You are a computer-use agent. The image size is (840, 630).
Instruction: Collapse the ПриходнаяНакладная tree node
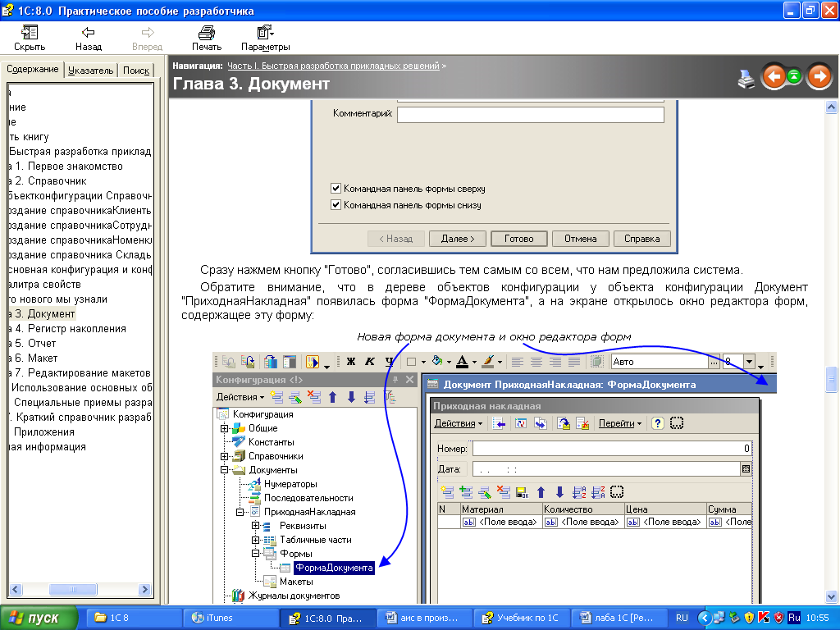(x=240, y=512)
